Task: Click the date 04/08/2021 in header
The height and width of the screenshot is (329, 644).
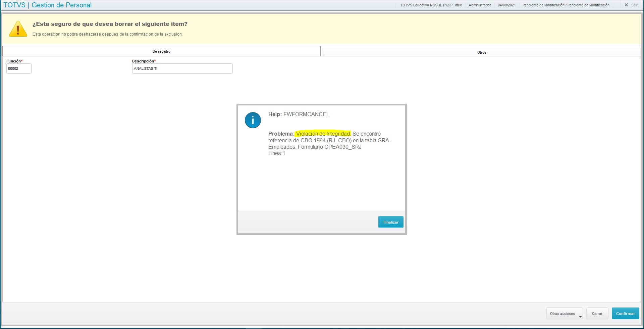Action: click(x=506, y=5)
